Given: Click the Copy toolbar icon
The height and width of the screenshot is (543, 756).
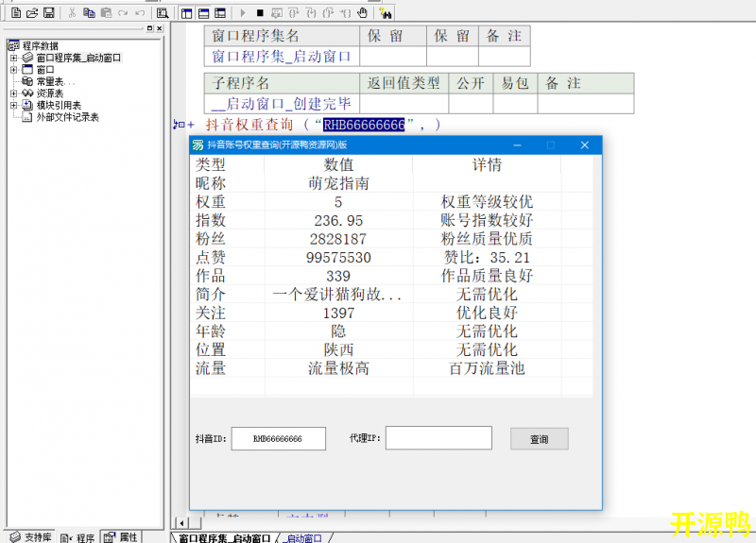Looking at the screenshot, I should pos(89,13).
